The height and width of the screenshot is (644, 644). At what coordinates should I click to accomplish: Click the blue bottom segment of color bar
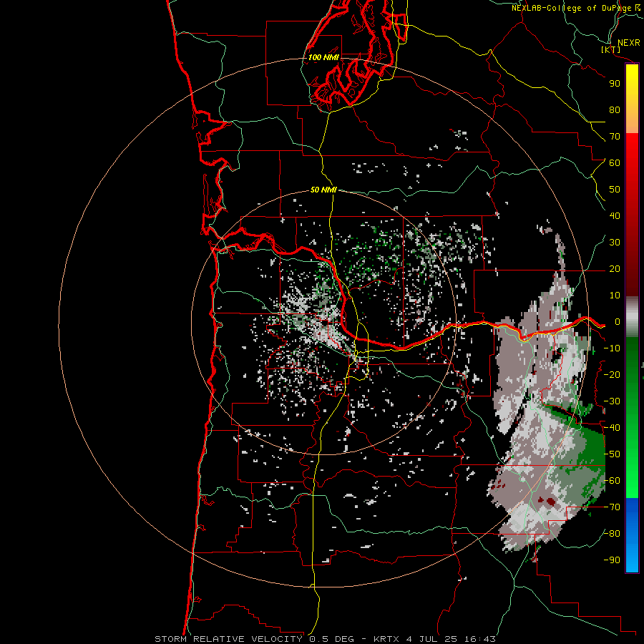coord(632,535)
